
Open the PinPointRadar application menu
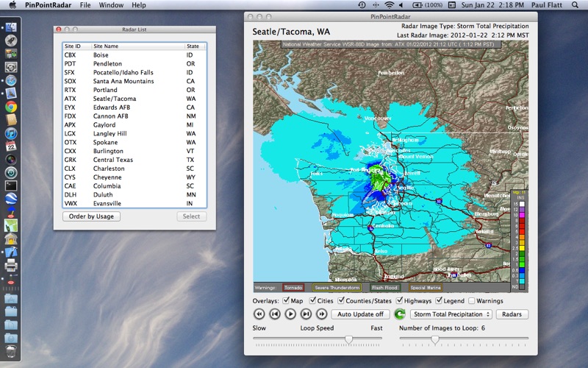pos(48,5)
